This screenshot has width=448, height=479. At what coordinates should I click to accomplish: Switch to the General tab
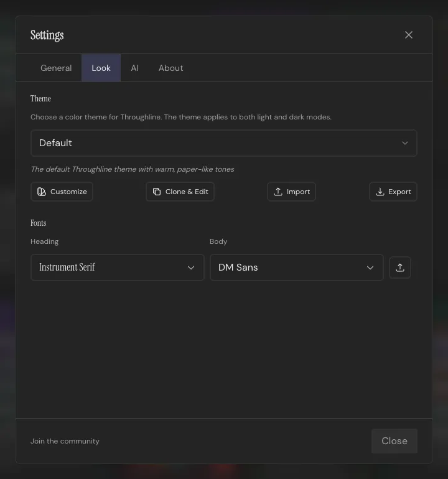(56, 68)
